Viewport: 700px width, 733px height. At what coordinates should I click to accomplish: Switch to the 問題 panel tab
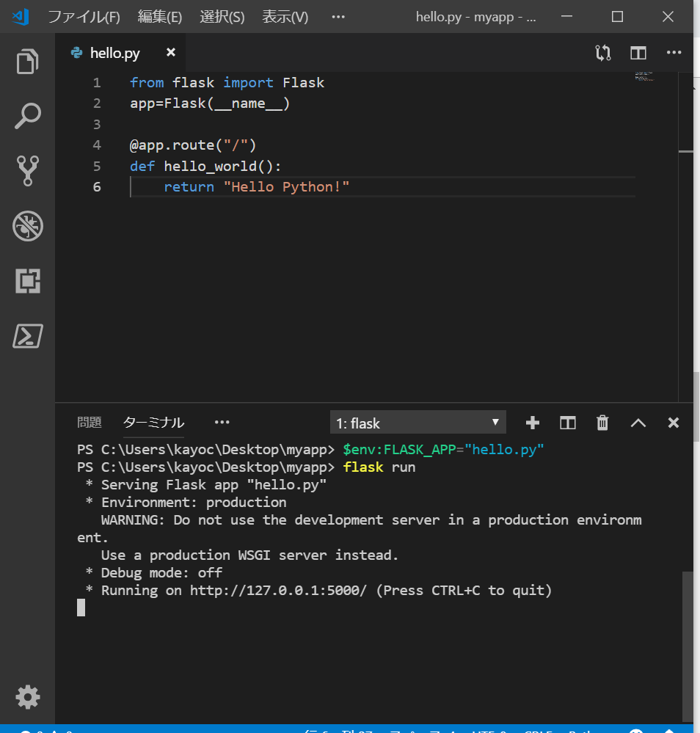point(90,423)
